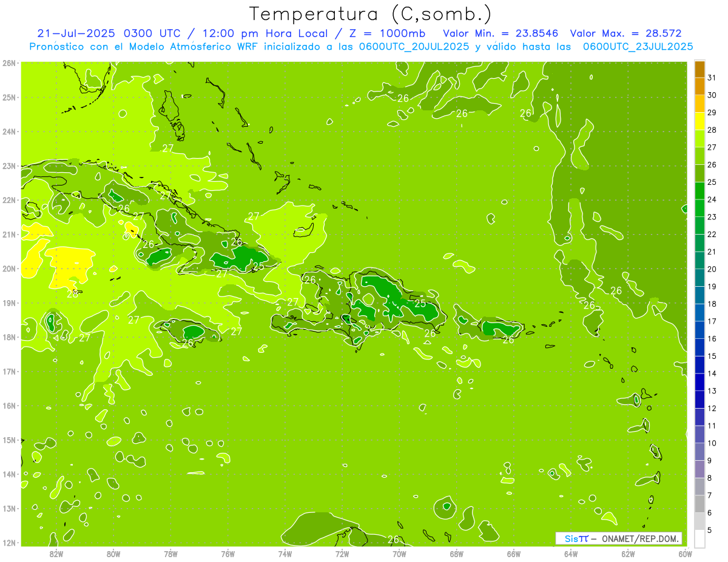Click the '68W' longitude axis label

[x=457, y=554]
